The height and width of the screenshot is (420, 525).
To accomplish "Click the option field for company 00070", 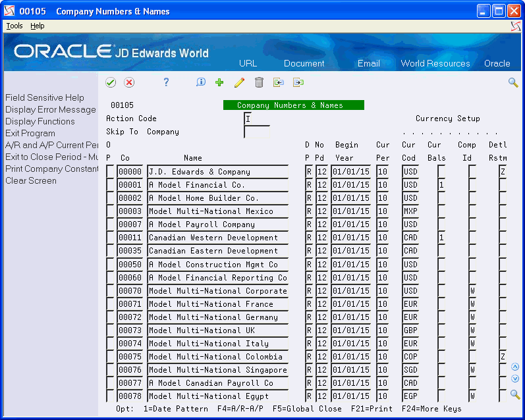I will (110, 291).
